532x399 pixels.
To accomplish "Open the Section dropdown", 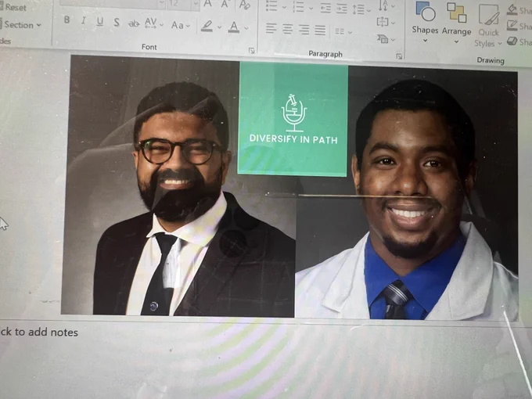I will pos(21,25).
